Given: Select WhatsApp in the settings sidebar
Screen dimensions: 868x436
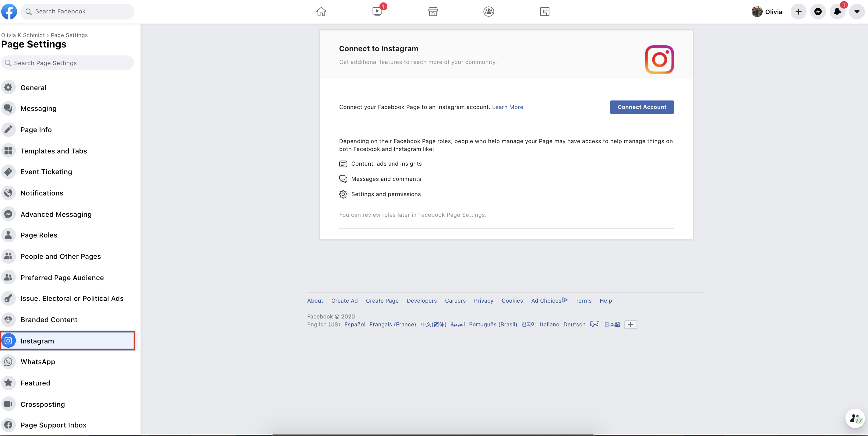Looking at the screenshot, I should [x=67, y=362].
